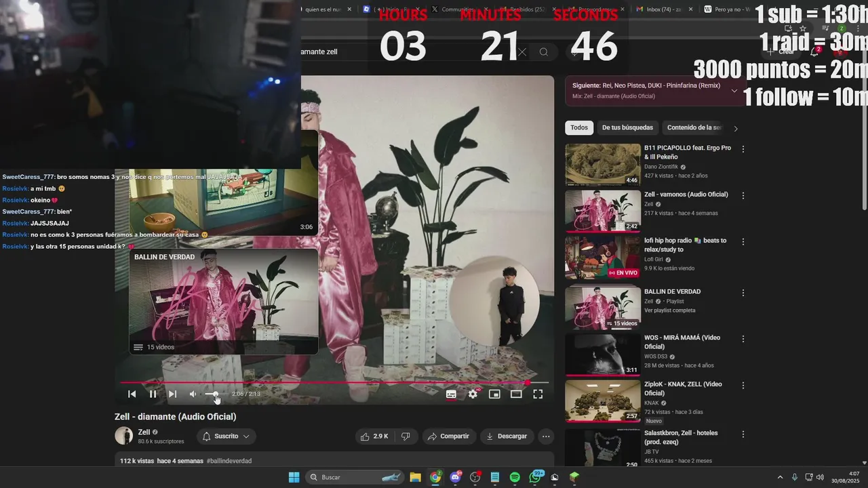Viewport: 868px width, 488px height.
Task: Click the YouTube search magnifier button
Action: pyautogui.click(x=544, y=52)
